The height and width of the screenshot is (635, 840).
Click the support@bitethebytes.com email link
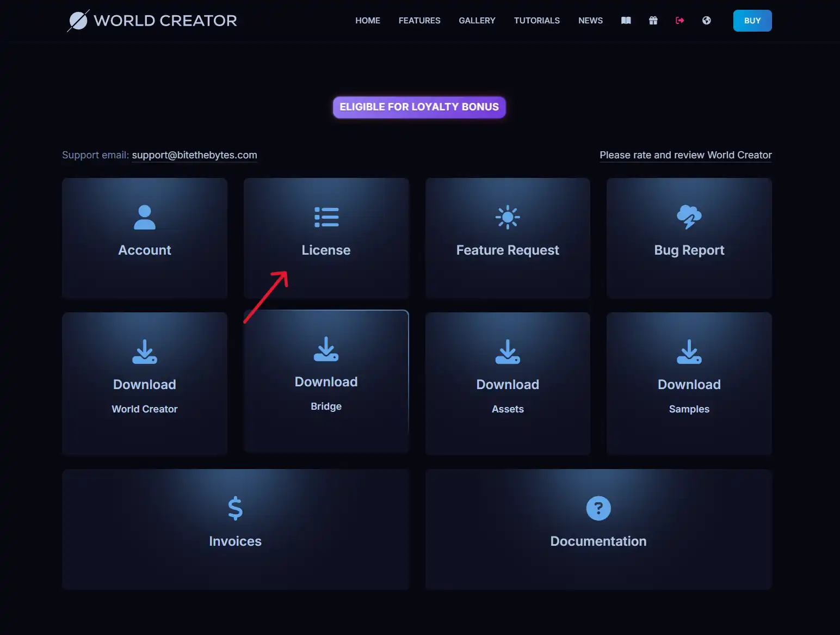[x=194, y=155]
